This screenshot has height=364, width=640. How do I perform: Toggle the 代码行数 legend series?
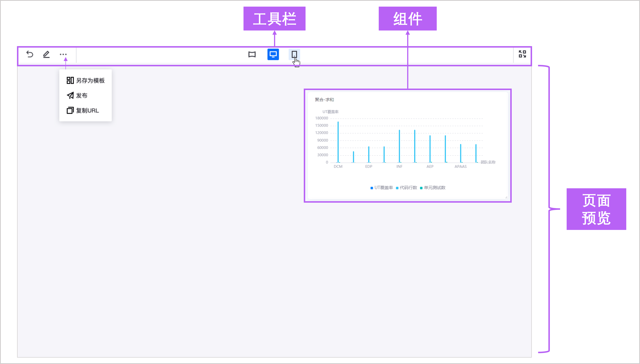(x=407, y=188)
